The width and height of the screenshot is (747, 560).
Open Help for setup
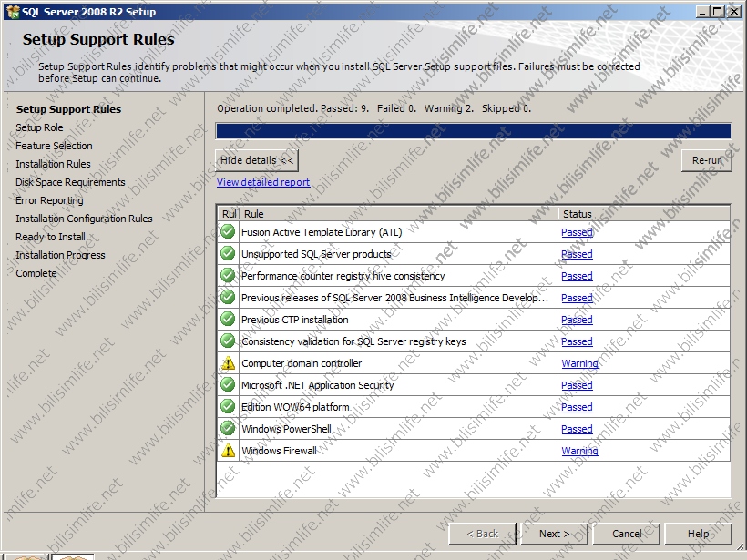coord(698,534)
